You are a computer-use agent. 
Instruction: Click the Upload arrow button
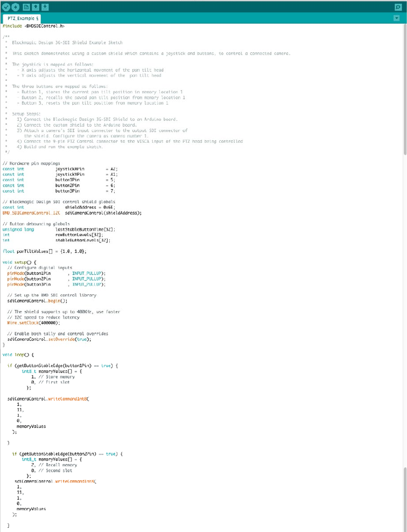coord(16,7)
